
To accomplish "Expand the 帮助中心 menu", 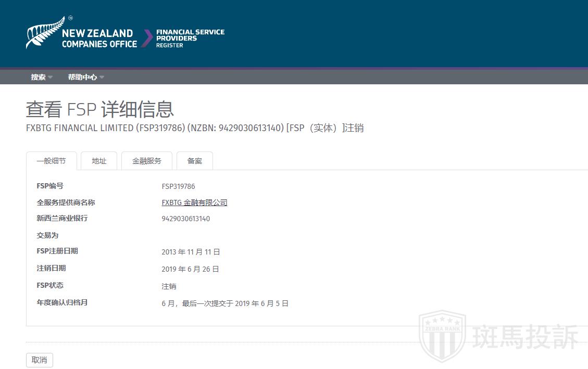I will [x=86, y=77].
